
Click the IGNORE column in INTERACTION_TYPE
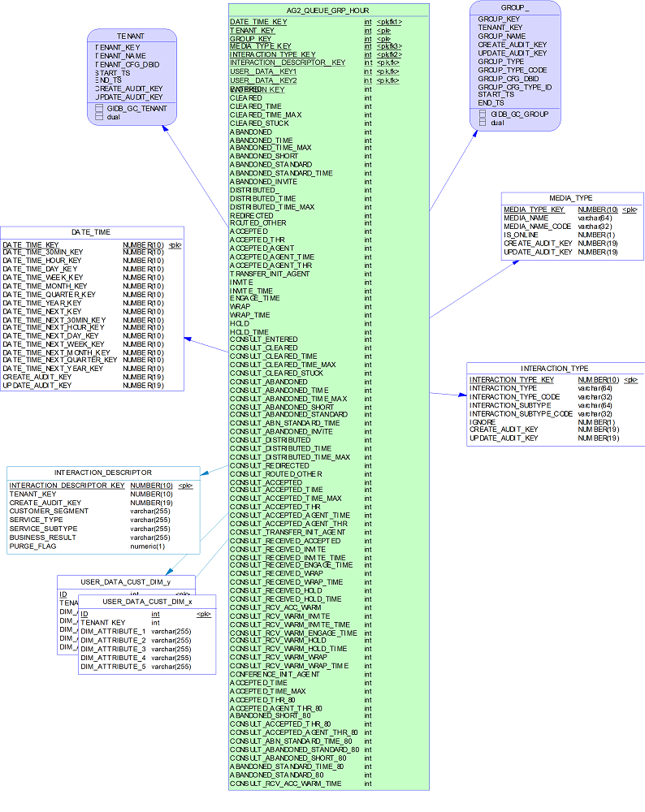[x=483, y=422]
